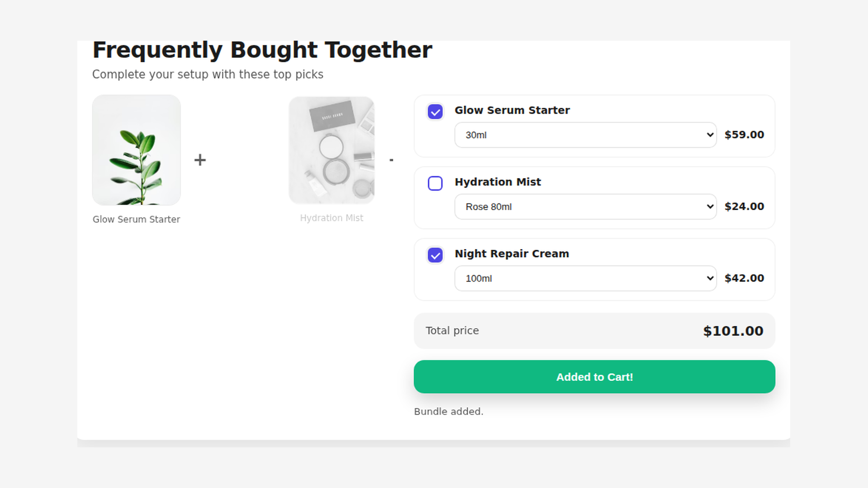Click the Bundle added confirmation text

448,411
